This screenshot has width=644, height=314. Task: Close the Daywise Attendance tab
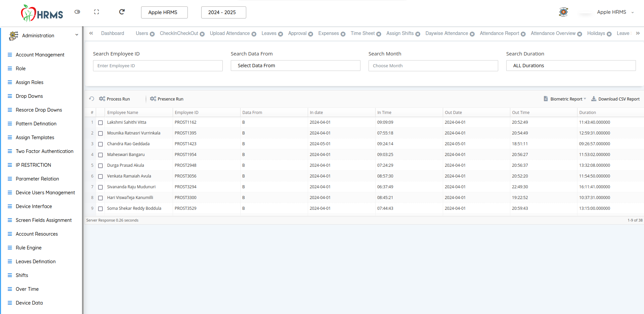coord(472,34)
